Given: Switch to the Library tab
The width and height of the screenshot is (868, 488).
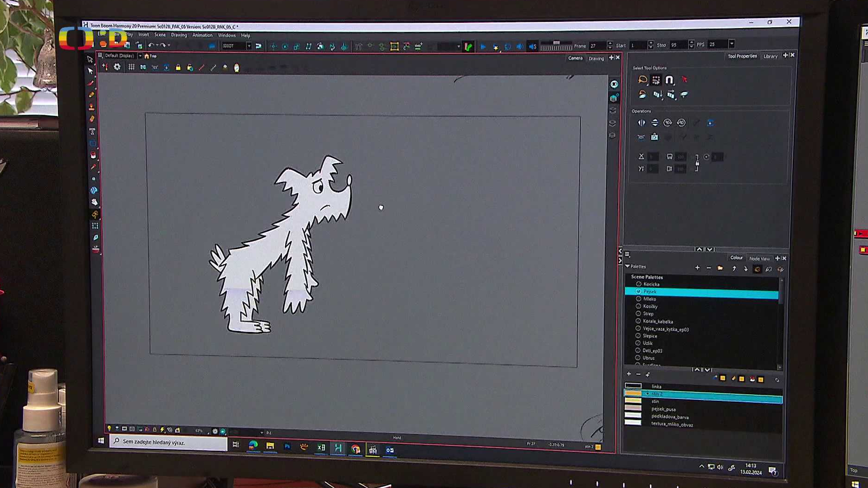Looking at the screenshot, I should click(770, 56).
